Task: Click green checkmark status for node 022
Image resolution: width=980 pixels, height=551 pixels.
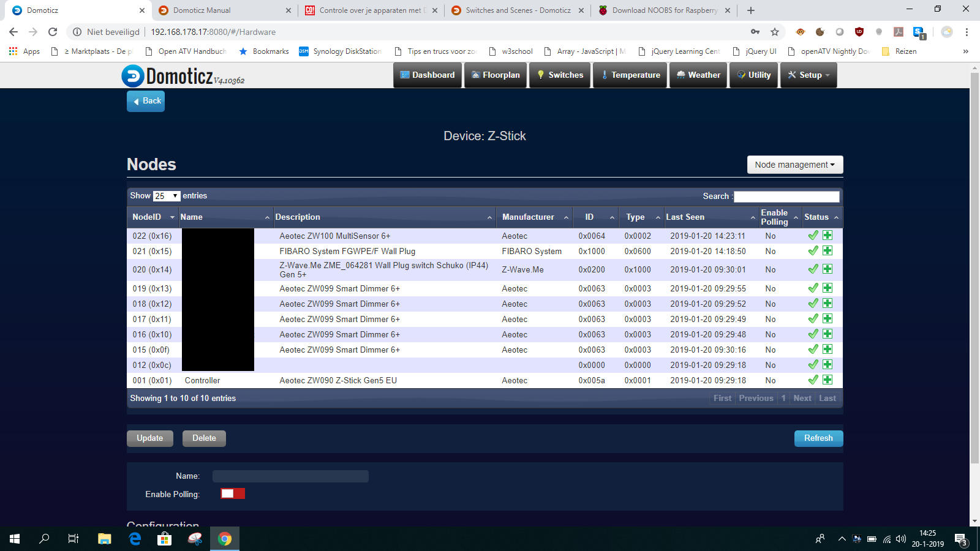Action: tap(813, 236)
